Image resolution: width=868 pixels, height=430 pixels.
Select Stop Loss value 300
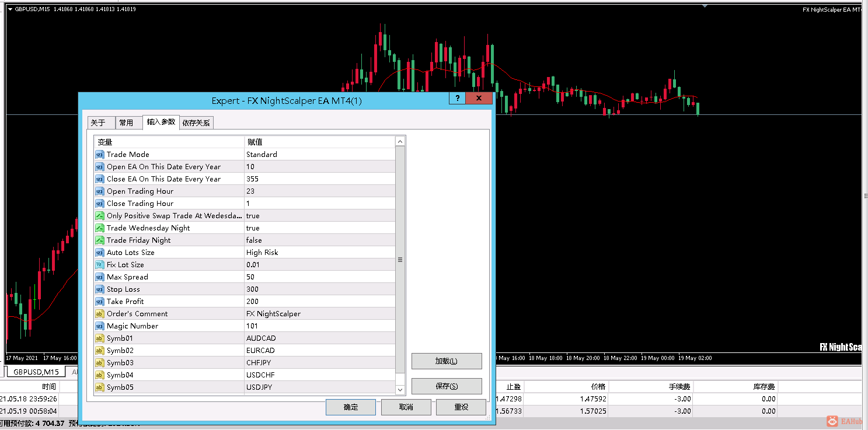tap(320, 289)
